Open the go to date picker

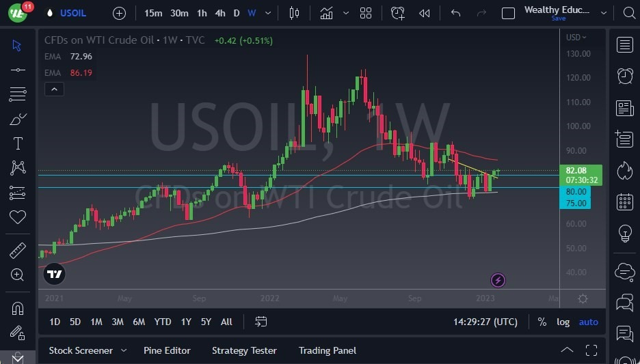261,322
